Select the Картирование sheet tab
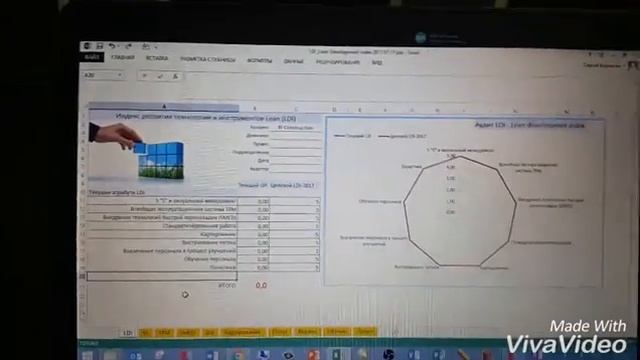This screenshot has height=360, width=640. [x=242, y=333]
